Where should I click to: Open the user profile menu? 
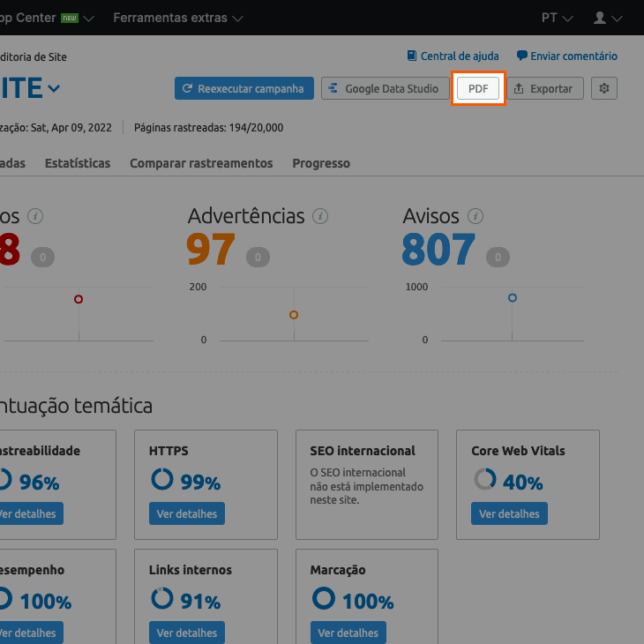[608, 18]
